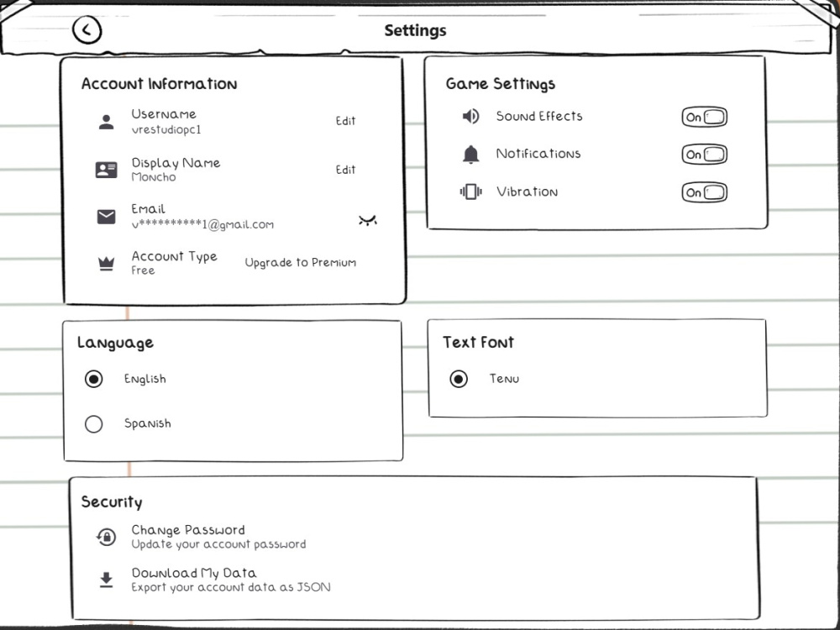840x630 pixels.
Task: Click the display name value Moncho
Action: pyautogui.click(x=154, y=176)
